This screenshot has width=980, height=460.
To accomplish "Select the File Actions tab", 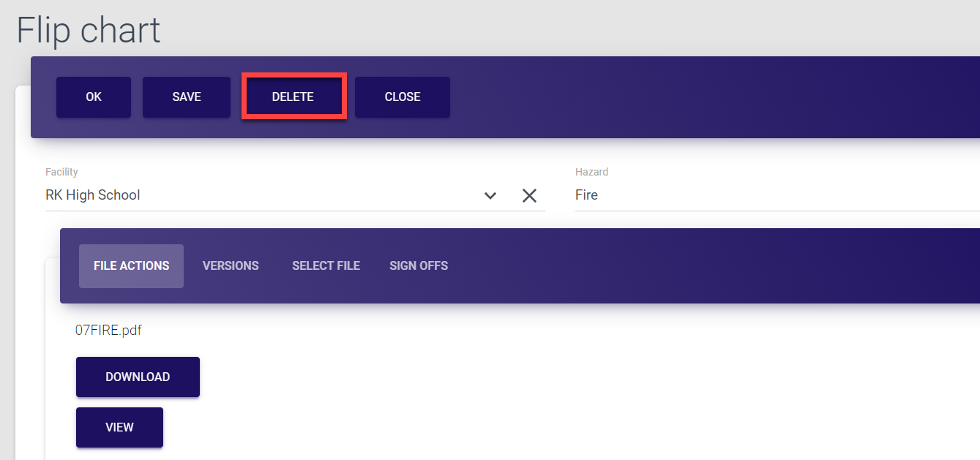I will (131, 265).
